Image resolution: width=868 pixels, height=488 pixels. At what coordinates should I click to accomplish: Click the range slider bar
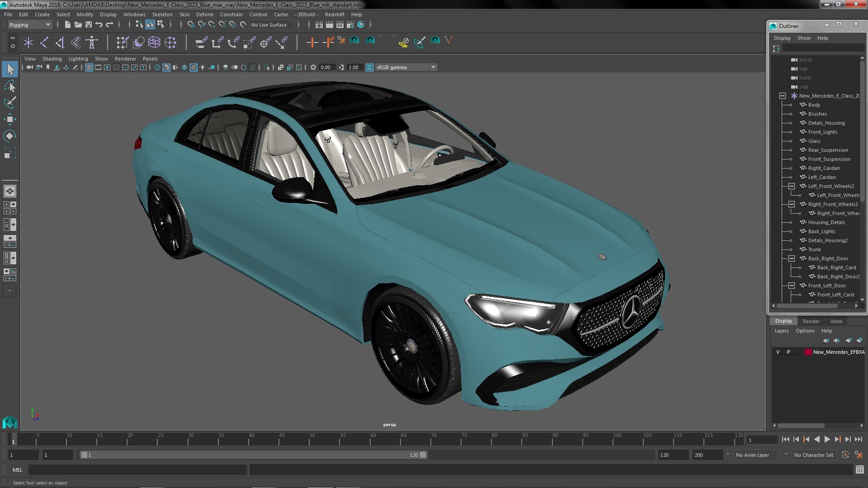253,455
